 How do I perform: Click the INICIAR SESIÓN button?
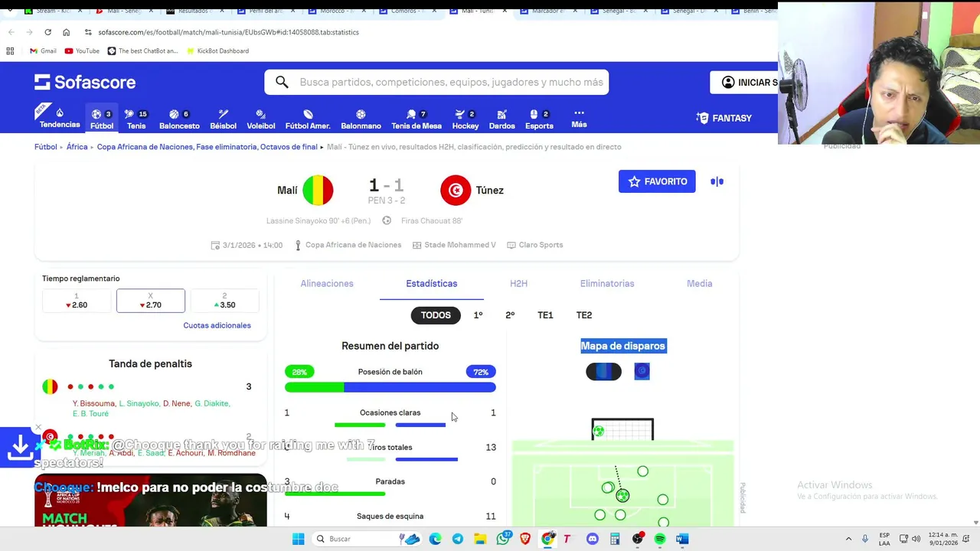click(744, 82)
